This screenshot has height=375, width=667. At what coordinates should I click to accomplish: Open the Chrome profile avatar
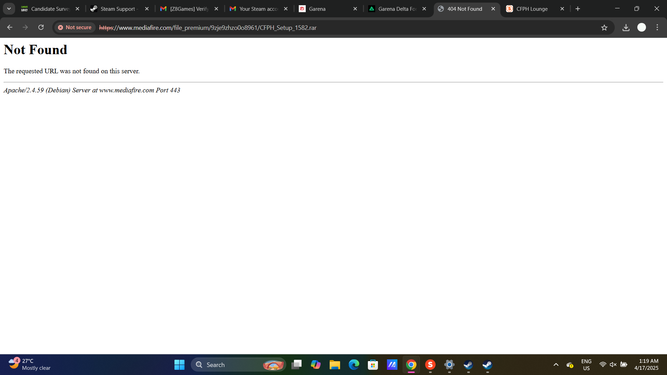[641, 28]
